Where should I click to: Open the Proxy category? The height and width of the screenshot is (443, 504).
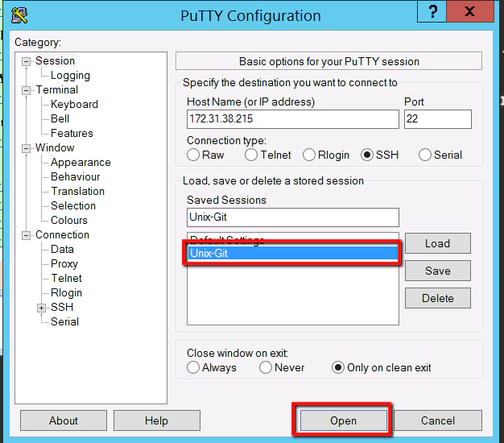[64, 264]
